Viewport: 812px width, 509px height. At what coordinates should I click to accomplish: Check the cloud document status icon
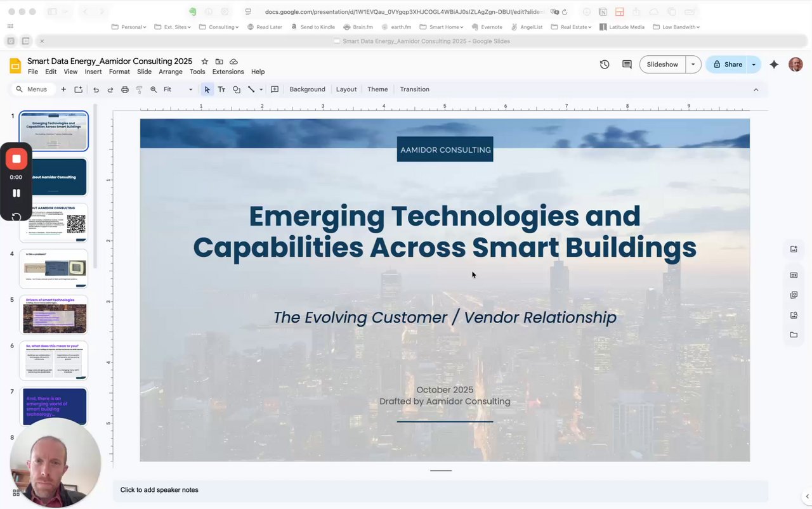tap(233, 61)
